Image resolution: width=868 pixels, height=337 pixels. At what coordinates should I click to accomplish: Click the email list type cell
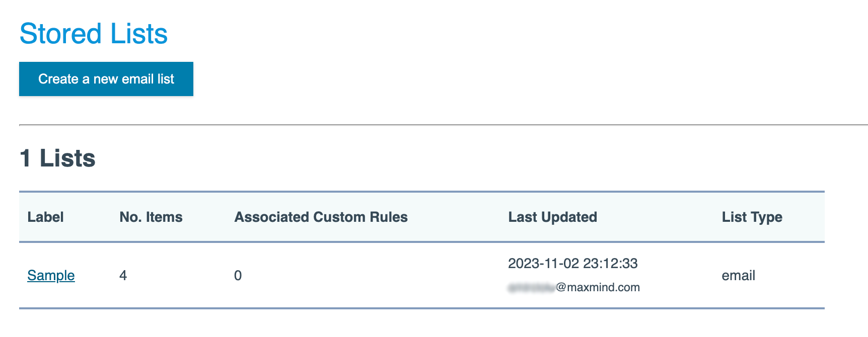click(x=738, y=275)
